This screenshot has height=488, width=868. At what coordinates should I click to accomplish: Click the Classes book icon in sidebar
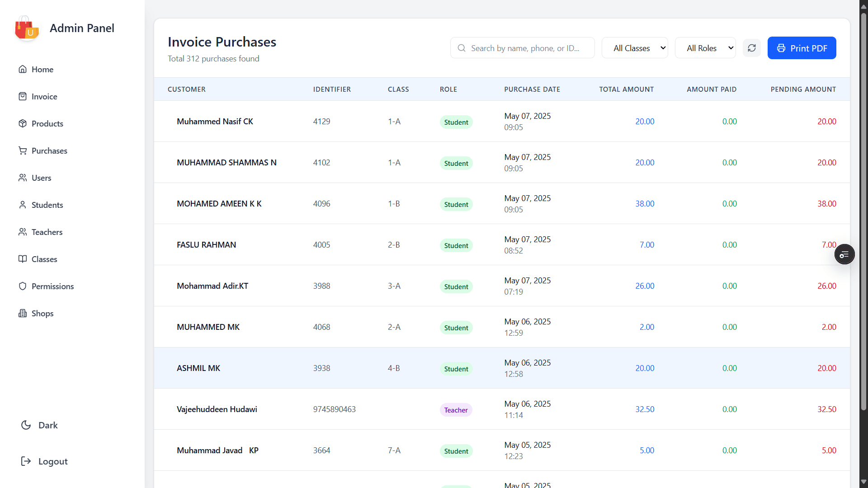point(23,259)
